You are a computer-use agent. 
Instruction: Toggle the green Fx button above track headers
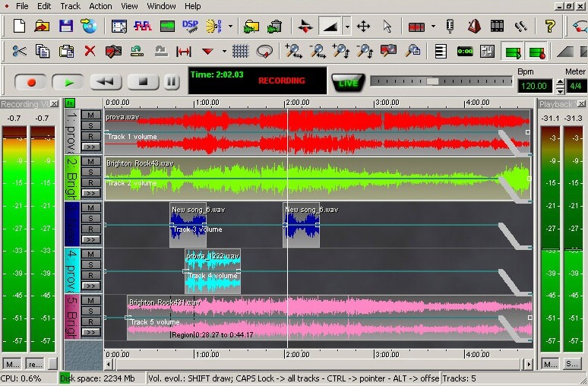(70, 103)
